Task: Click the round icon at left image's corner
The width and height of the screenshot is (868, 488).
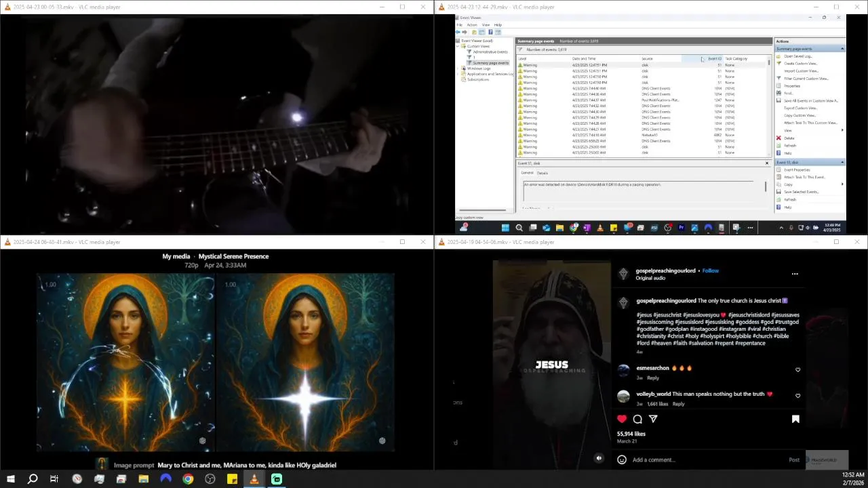Action: pyautogui.click(x=202, y=441)
